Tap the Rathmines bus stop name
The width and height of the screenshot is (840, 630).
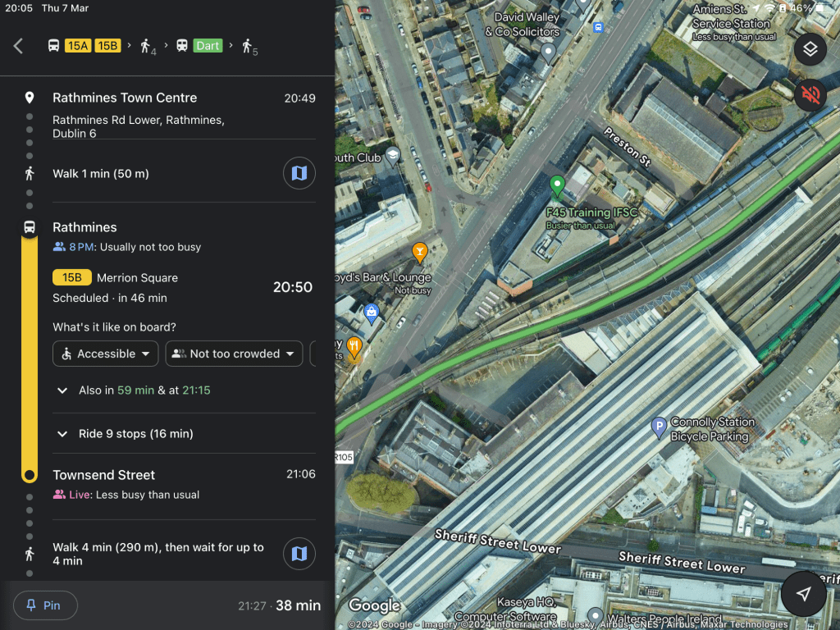pos(84,227)
